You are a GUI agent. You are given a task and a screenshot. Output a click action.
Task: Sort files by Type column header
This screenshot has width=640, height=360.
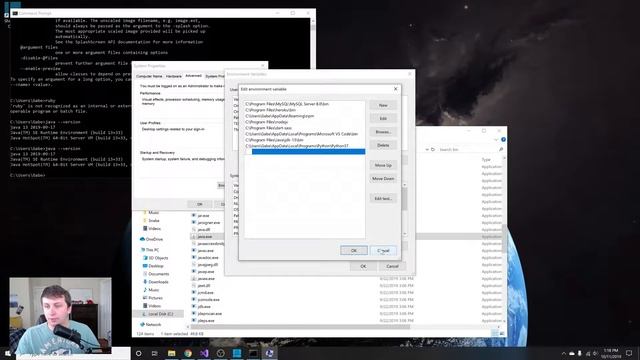click(486, 160)
